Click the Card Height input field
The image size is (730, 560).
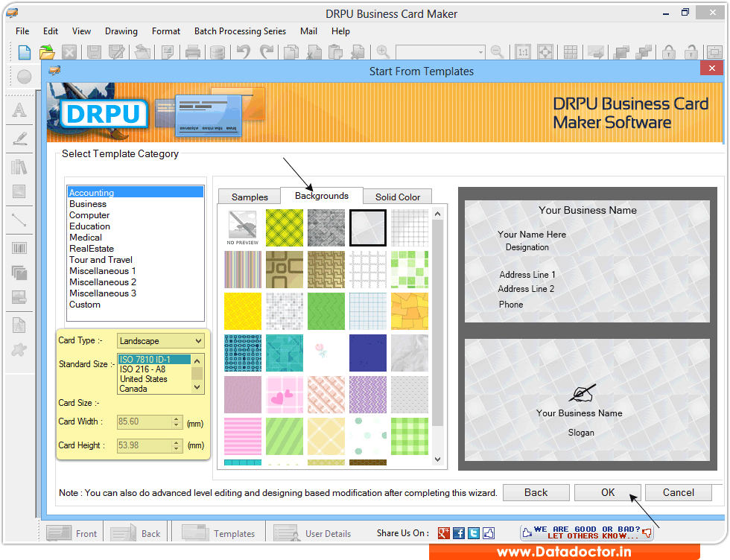point(144,445)
